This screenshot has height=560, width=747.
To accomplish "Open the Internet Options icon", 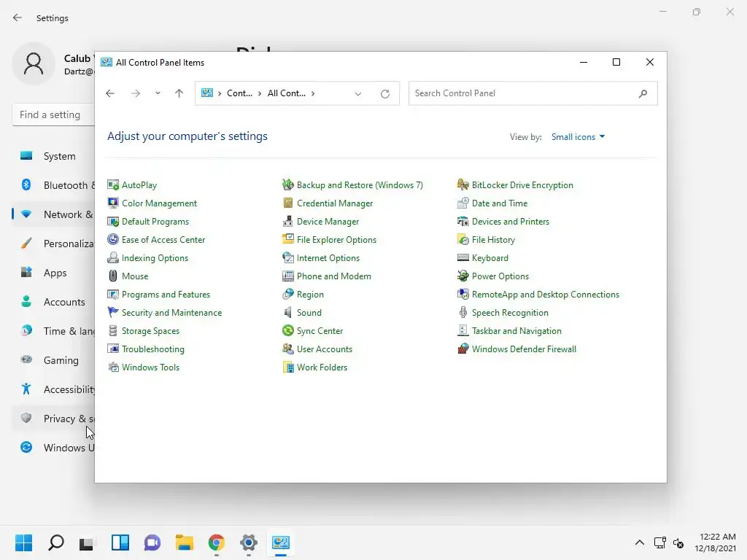I will click(x=287, y=257).
